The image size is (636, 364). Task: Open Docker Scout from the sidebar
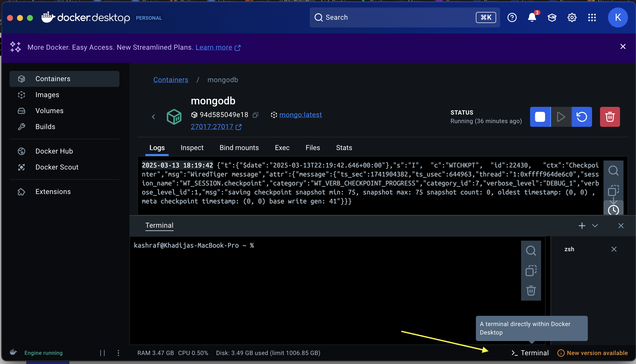64,167
